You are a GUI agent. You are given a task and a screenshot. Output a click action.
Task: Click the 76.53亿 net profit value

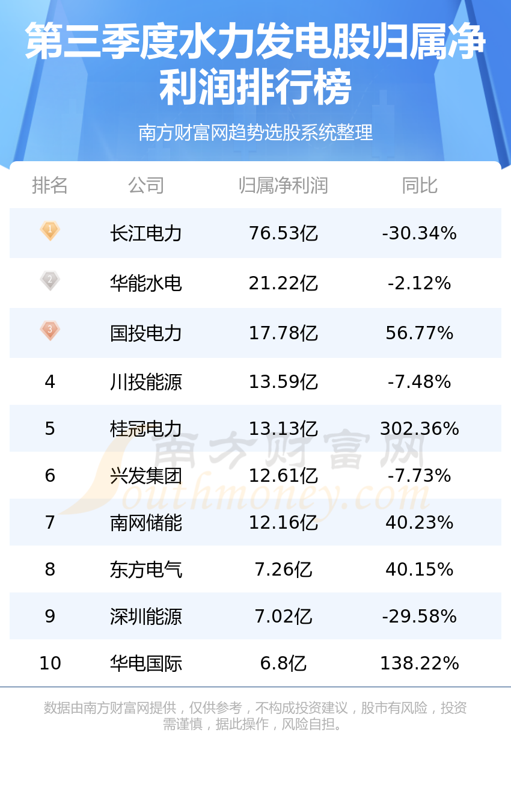point(283,233)
